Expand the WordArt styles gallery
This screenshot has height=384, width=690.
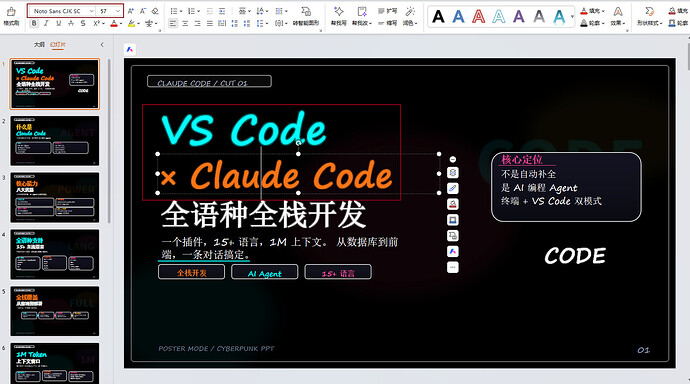click(x=573, y=17)
